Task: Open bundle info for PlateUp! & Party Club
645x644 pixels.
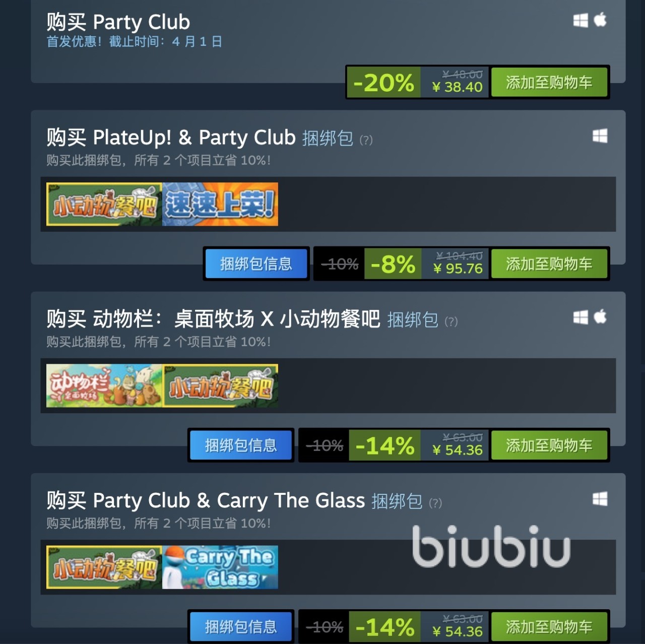Action: (x=256, y=264)
